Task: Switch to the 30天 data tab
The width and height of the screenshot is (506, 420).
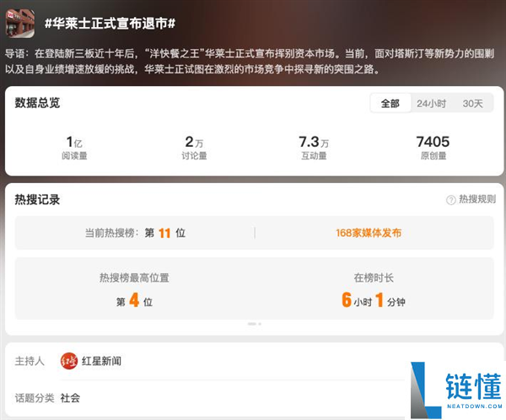Action: tap(473, 104)
